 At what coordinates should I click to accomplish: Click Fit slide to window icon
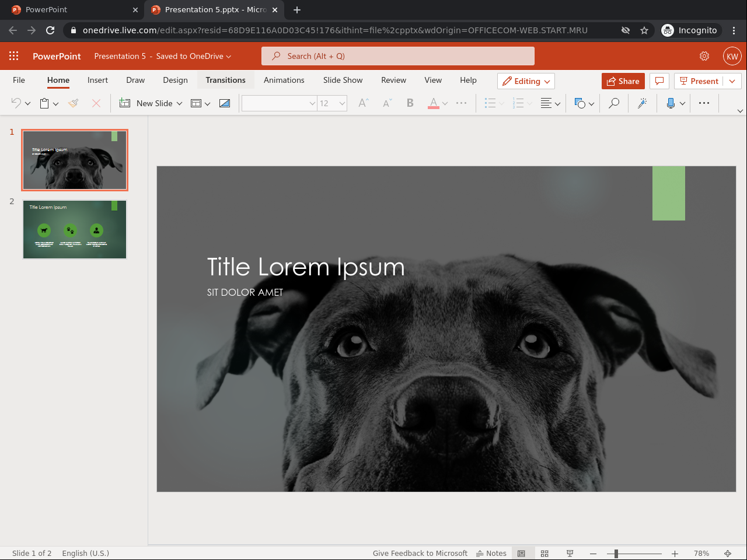(x=728, y=553)
